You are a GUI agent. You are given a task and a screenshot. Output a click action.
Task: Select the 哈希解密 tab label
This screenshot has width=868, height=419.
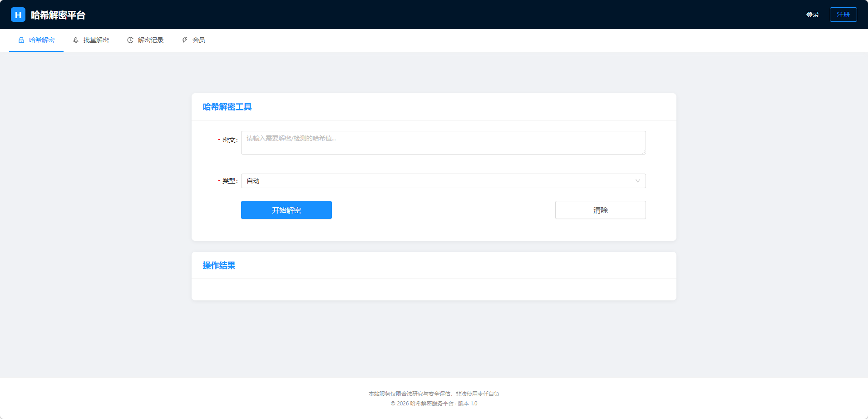pyautogui.click(x=42, y=40)
